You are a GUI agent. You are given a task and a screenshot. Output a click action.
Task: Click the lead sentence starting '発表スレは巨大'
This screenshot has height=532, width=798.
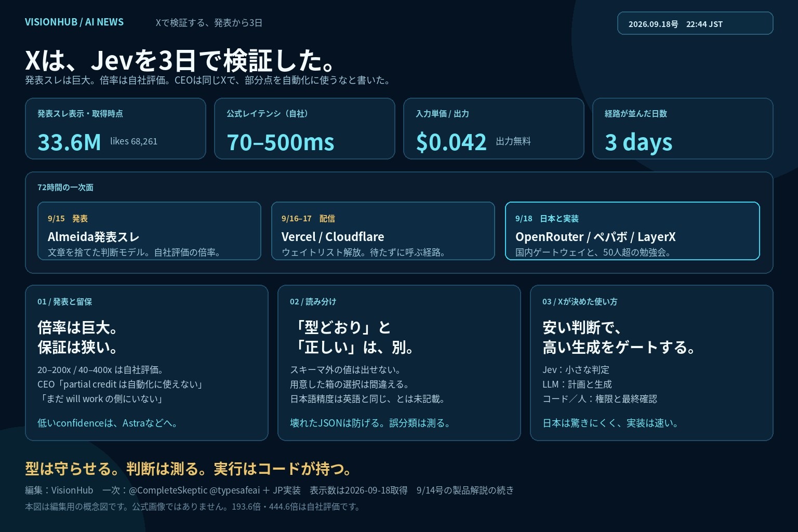click(x=208, y=80)
